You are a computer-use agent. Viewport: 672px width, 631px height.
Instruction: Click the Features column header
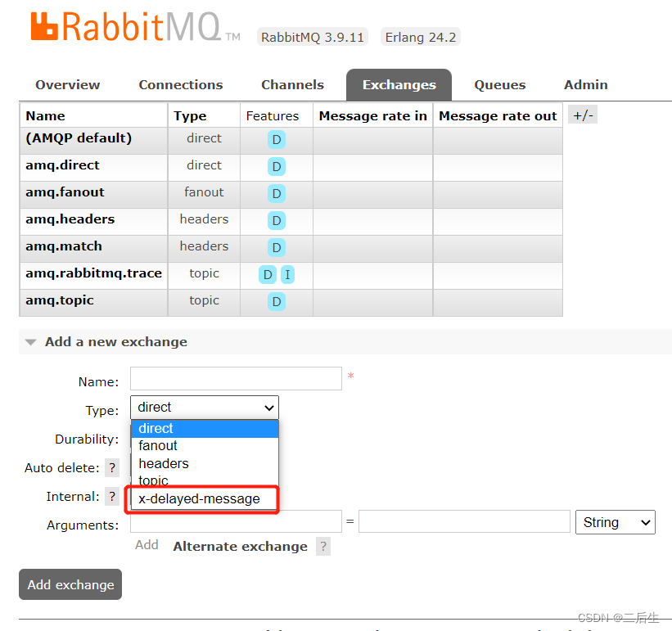click(273, 116)
